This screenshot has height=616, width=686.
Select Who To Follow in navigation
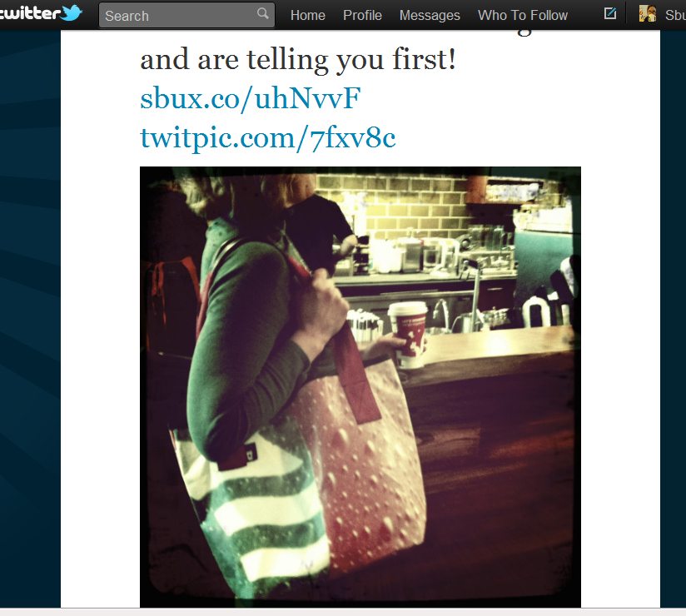point(523,15)
